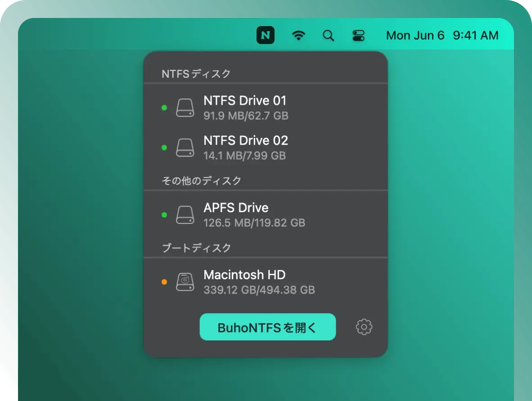Click the 14.1 MB/7.99 GB usage text

[245, 156]
